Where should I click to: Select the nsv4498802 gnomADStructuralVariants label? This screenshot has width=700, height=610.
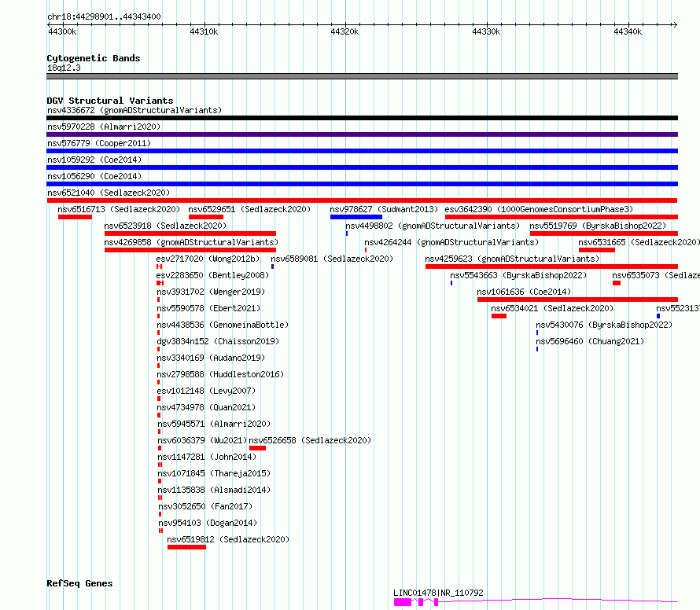pyautogui.click(x=433, y=226)
